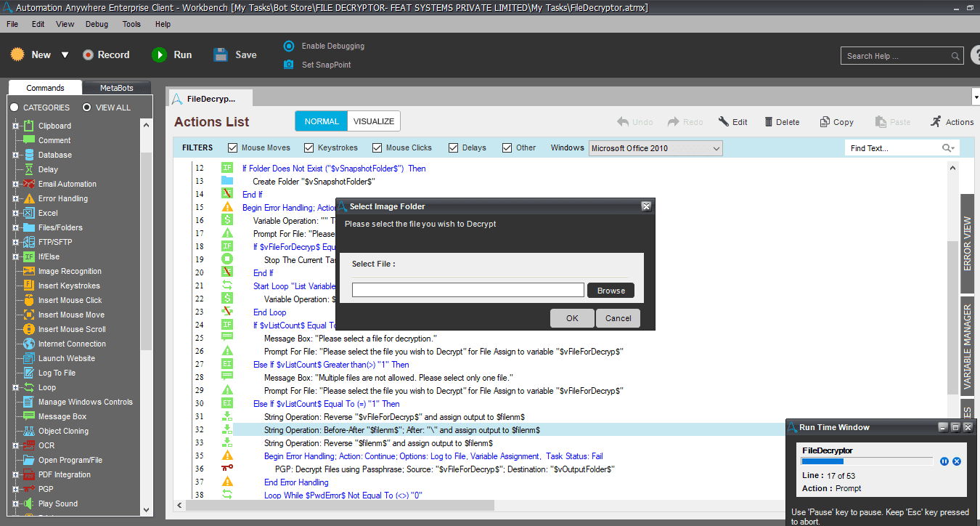Click the Actions button with runner
The width and height of the screenshot is (980, 526).
(x=952, y=121)
